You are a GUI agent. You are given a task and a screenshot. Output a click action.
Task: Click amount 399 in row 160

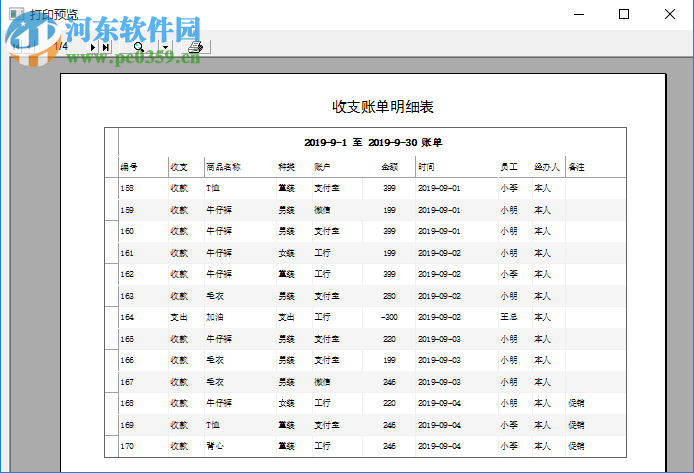click(389, 231)
